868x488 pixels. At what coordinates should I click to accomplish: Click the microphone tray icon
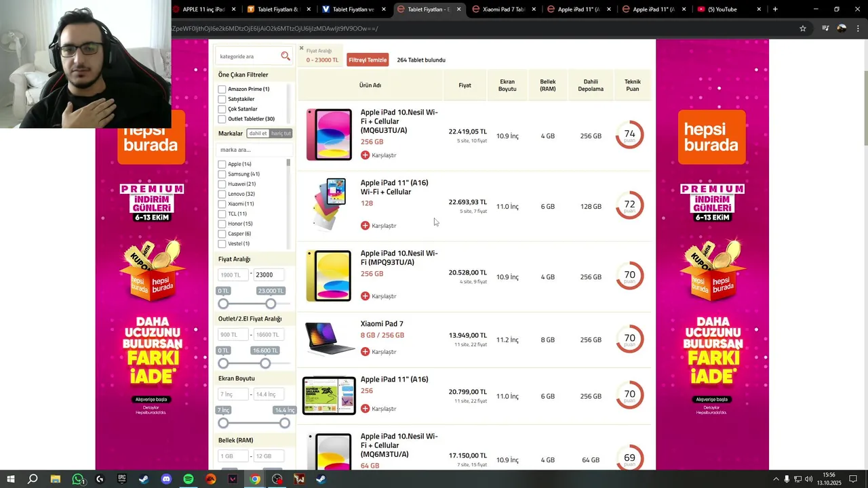point(787,479)
